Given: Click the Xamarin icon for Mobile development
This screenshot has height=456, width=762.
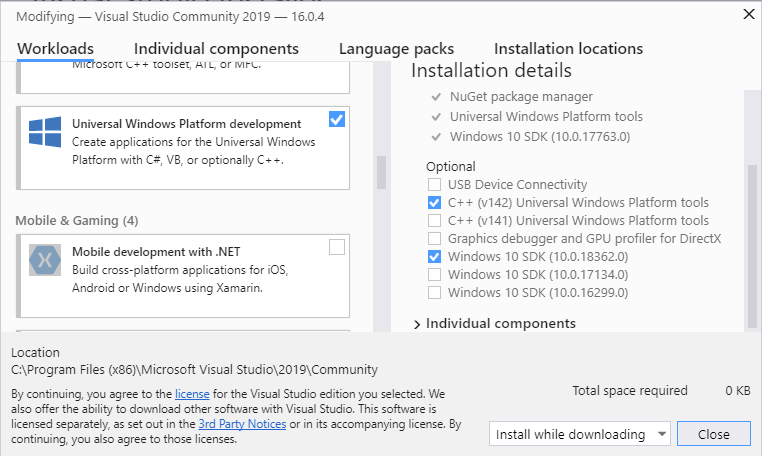Looking at the screenshot, I should [45, 260].
